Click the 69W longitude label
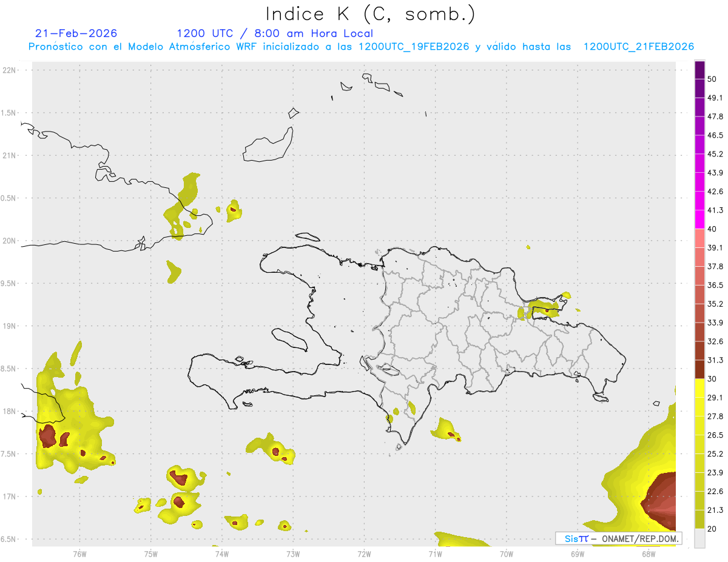This screenshot has width=728, height=562. pyautogui.click(x=578, y=554)
